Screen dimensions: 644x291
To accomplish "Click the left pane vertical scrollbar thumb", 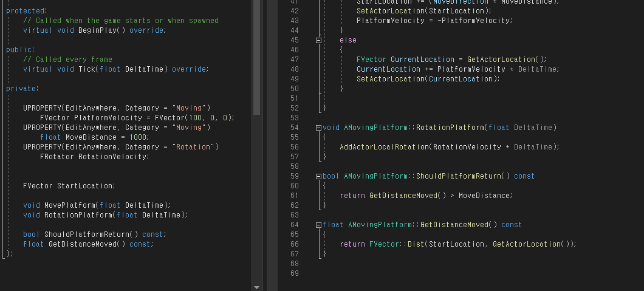I will pyautogui.click(x=257, y=58).
